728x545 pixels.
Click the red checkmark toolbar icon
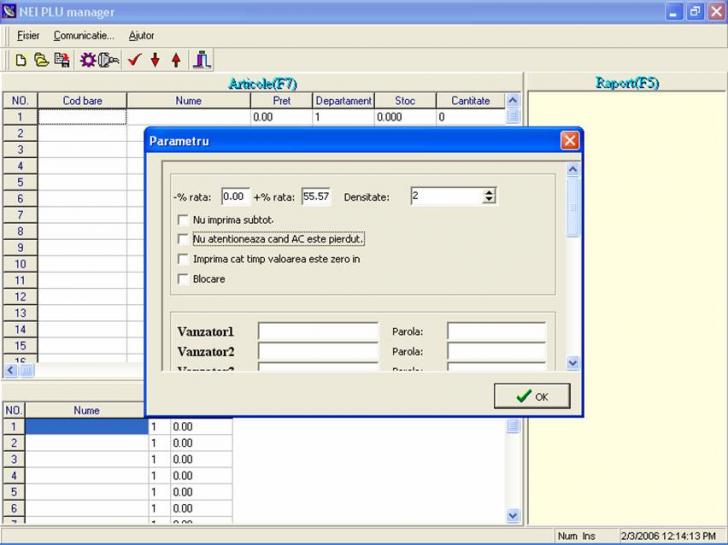pos(134,60)
